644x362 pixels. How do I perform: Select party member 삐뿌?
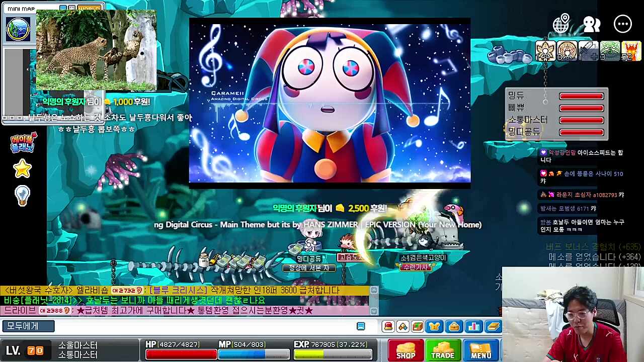point(516,108)
